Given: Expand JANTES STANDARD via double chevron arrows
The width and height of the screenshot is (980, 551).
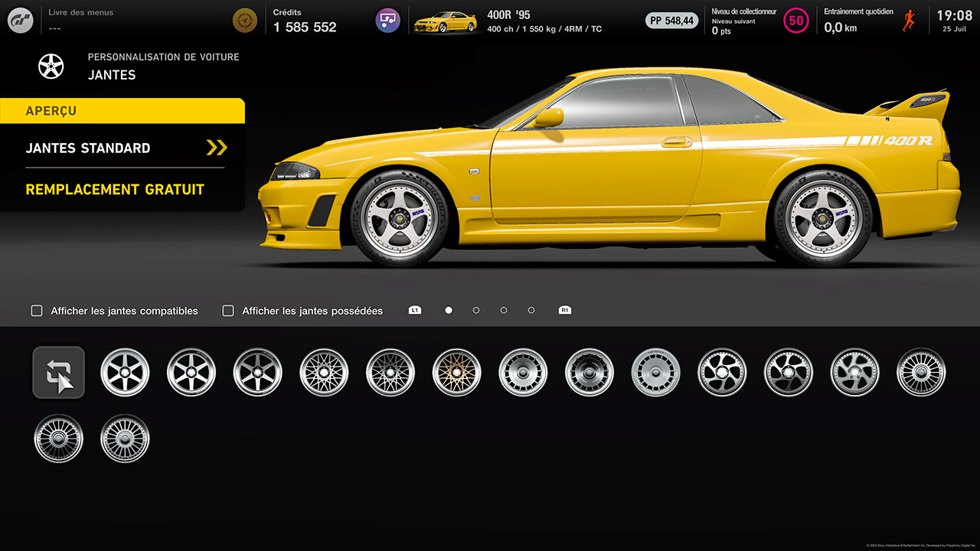Looking at the screenshot, I should coord(217,148).
